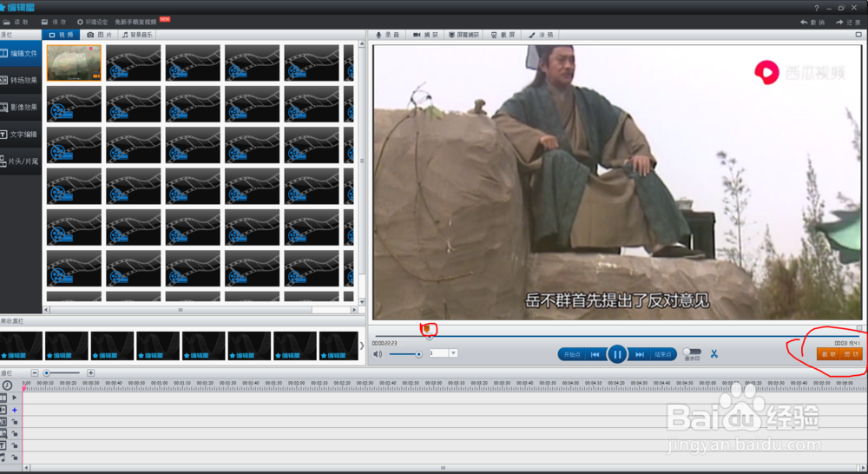Select 转场效果 in the left sidebar

click(x=20, y=80)
